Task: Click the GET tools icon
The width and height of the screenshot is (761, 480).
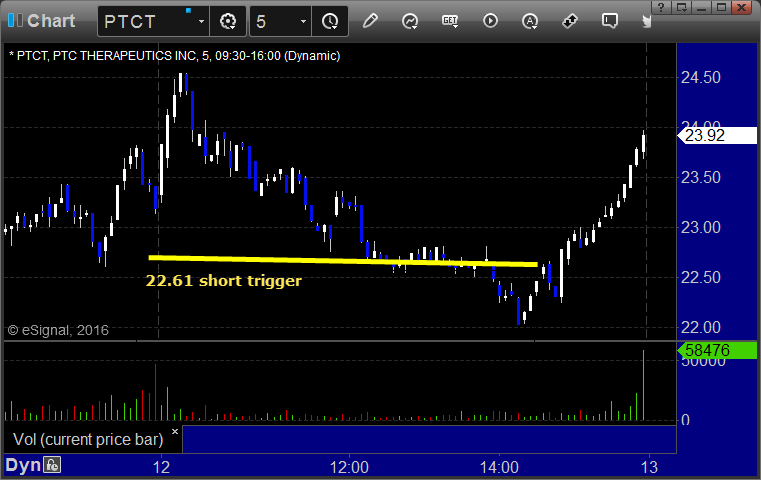Action: coord(450,21)
